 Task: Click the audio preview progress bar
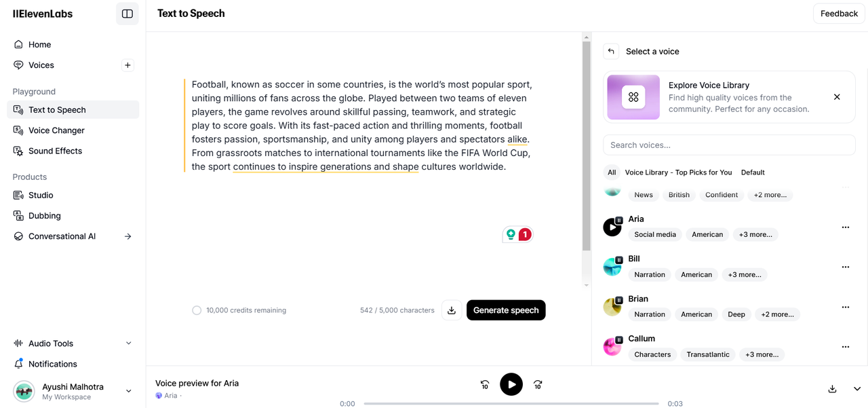[x=511, y=403]
